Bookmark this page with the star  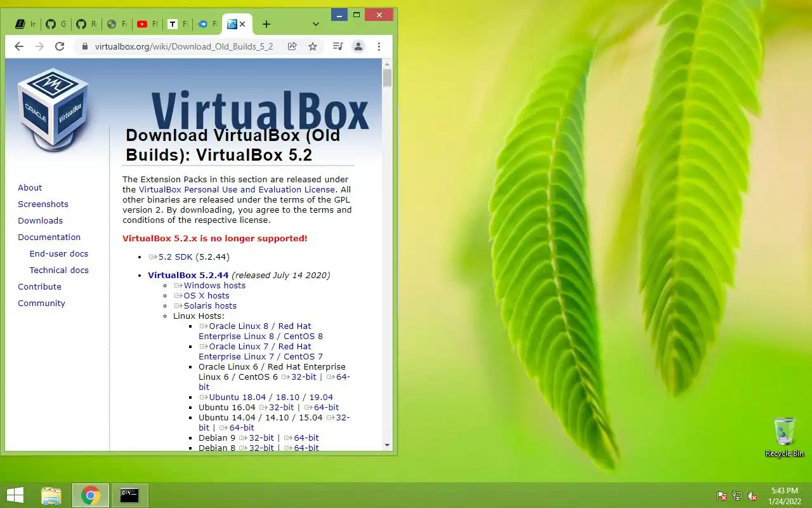[x=313, y=46]
